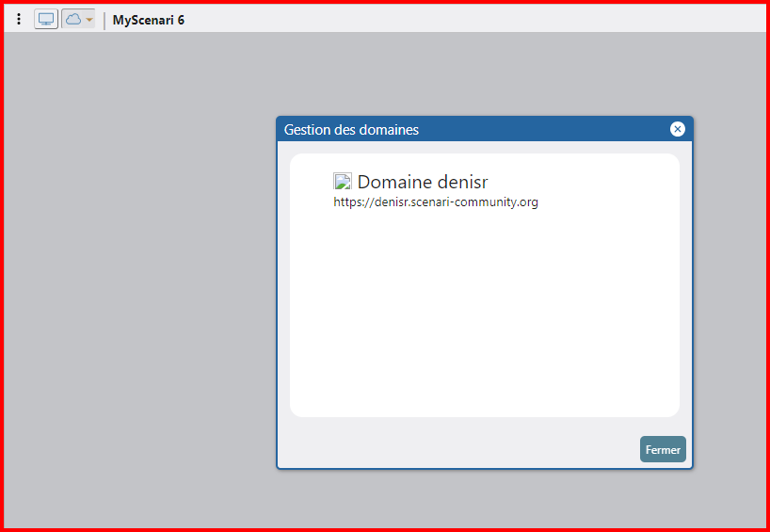Click the toolbar separator before MyScenari 6
770x532 pixels.
click(104, 20)
